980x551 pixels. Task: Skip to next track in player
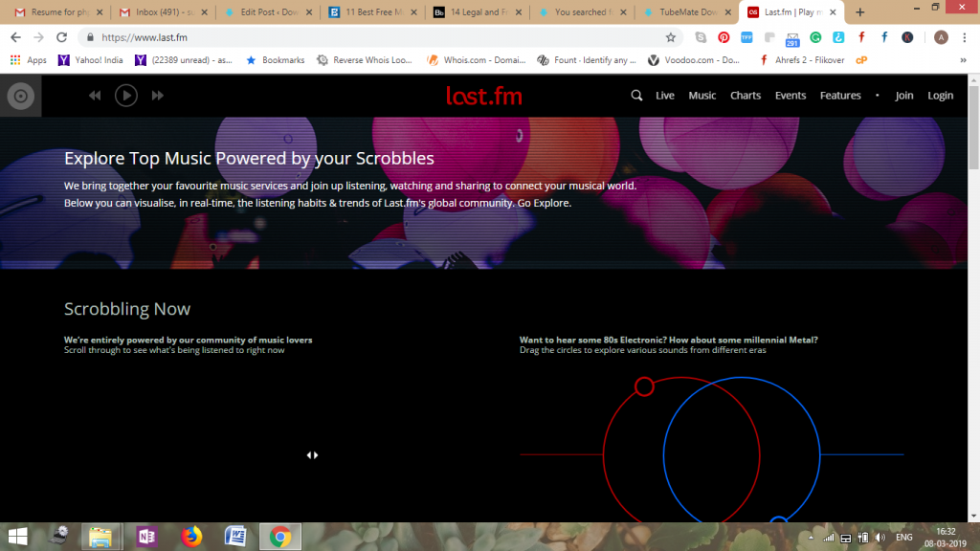click(x=158, y=96)
